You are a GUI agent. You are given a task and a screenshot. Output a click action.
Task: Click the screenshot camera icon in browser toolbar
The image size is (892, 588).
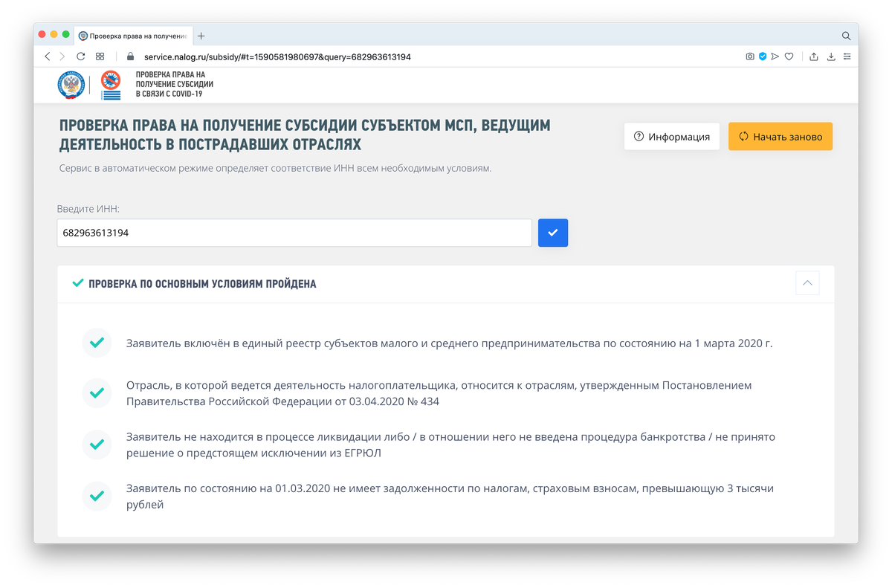click(749, 56)
